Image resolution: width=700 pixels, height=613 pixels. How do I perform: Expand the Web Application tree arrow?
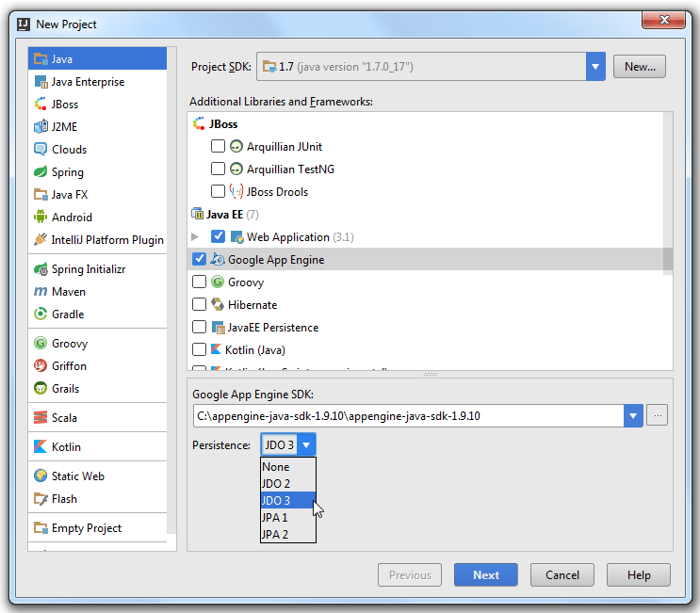[x=195, y=236]
